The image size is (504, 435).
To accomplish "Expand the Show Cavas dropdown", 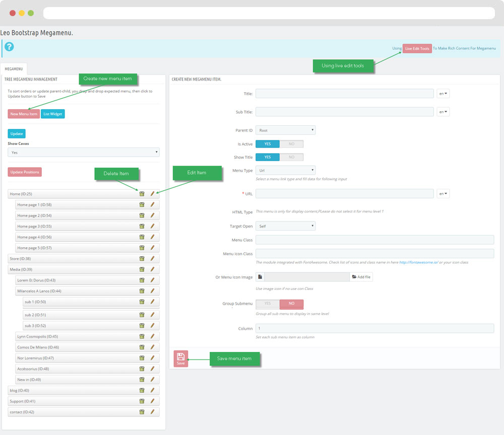I will (x=84, y=152).
